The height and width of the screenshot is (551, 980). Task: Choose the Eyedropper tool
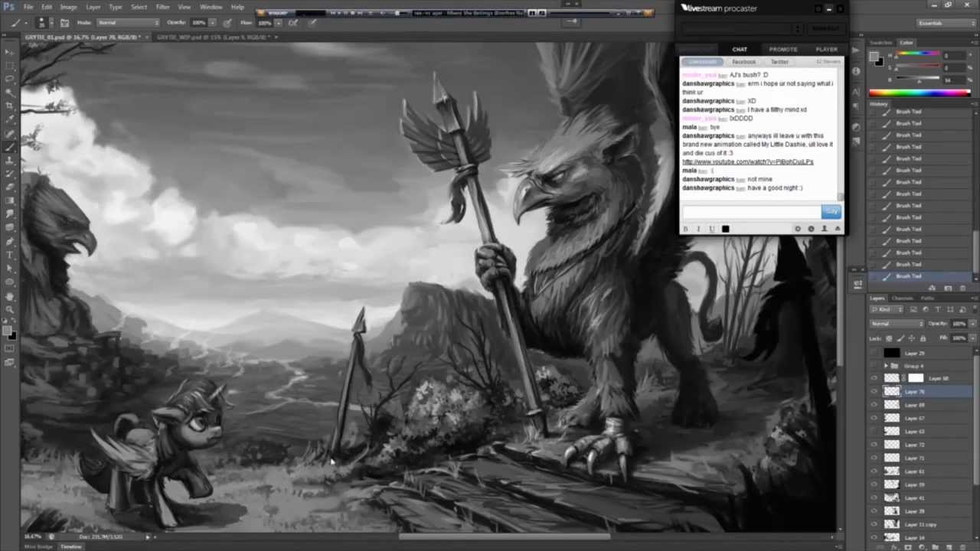pyautogui.click(x=10, y=119)
